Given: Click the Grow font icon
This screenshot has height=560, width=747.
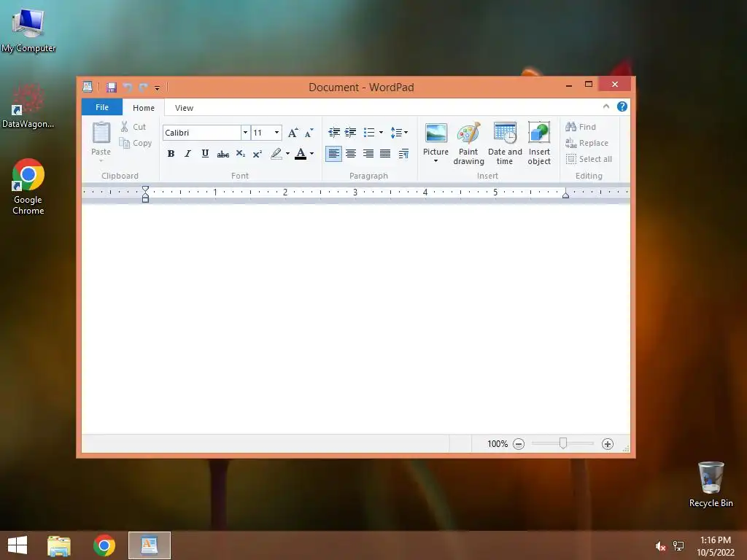Looking at the screenshot, I should pos(293,133).
